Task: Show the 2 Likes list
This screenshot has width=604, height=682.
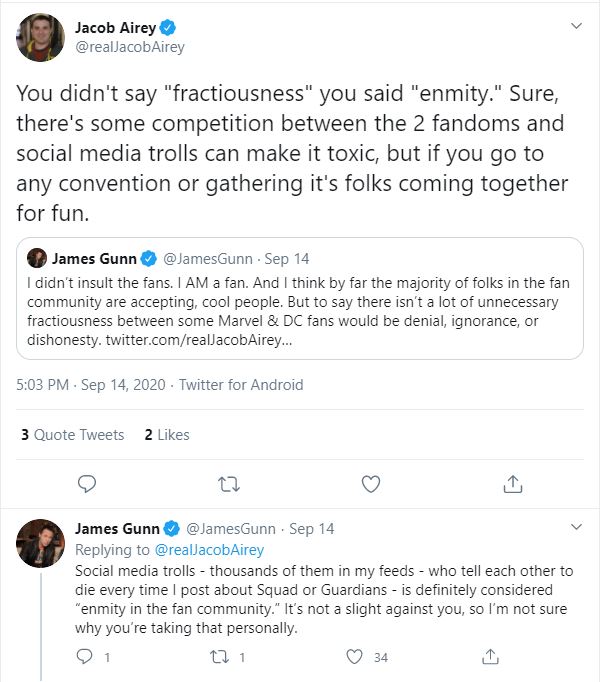Action: 167,434
